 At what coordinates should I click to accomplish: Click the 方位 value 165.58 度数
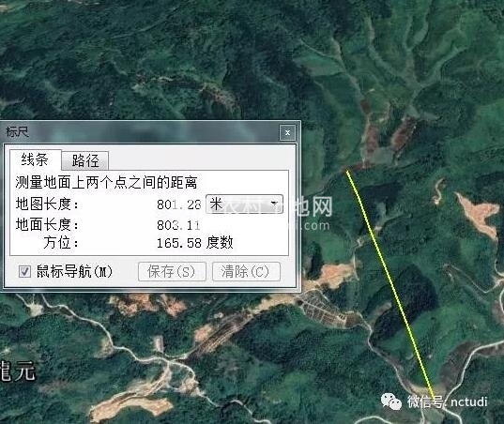pos(195,243)
